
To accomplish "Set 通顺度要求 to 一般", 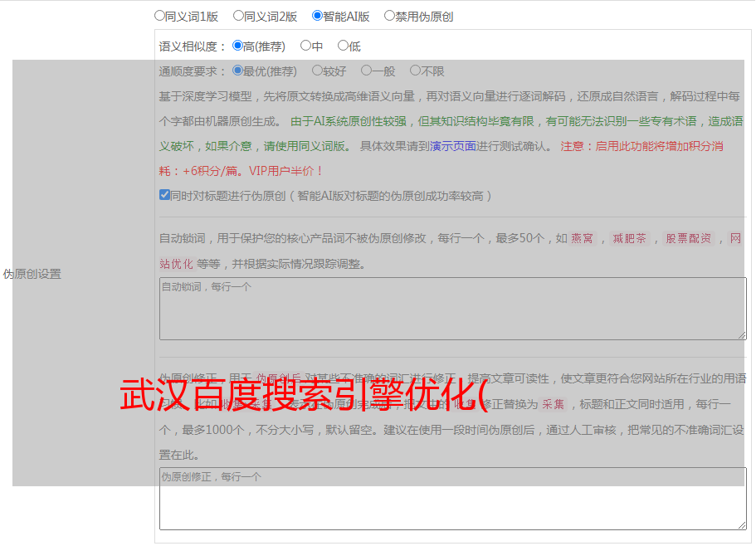I will (367, 71).
